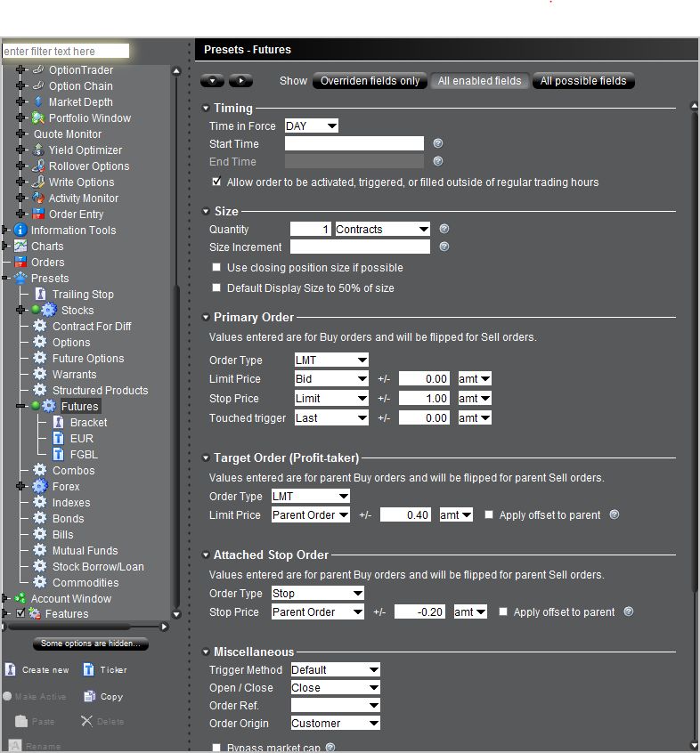Click the Ticker create icon
The image size is (700, 753).
pos(88,669)
